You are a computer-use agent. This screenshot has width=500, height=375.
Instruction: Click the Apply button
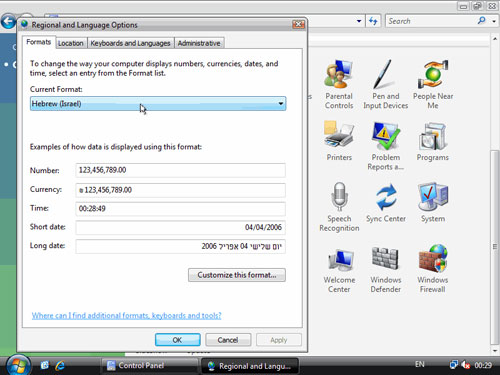[x=279, y=340]
